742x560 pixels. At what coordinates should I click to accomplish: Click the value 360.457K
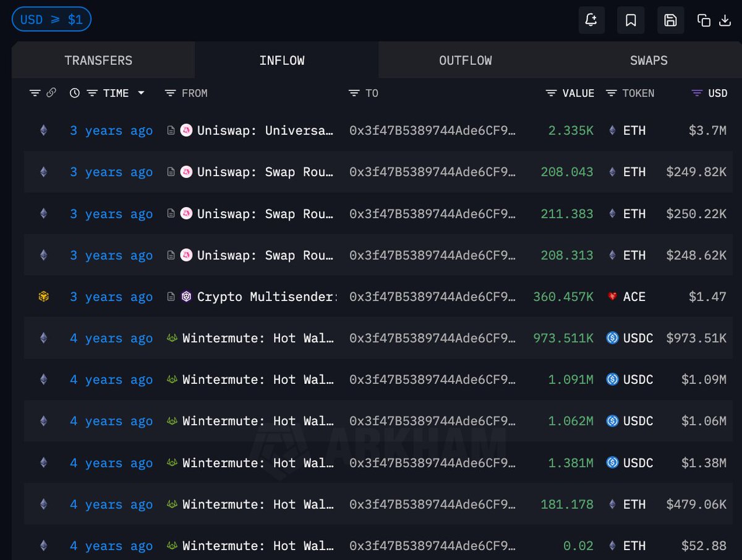pyautogui.click(x=563, y=297)
